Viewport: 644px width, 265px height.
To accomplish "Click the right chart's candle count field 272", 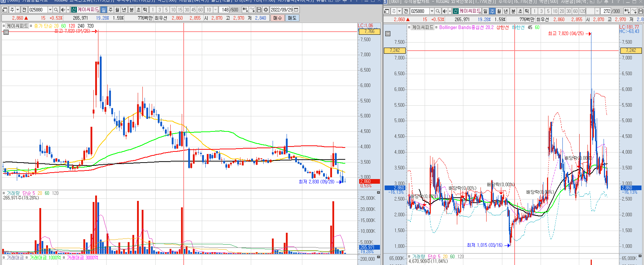I will pos(606,11).
